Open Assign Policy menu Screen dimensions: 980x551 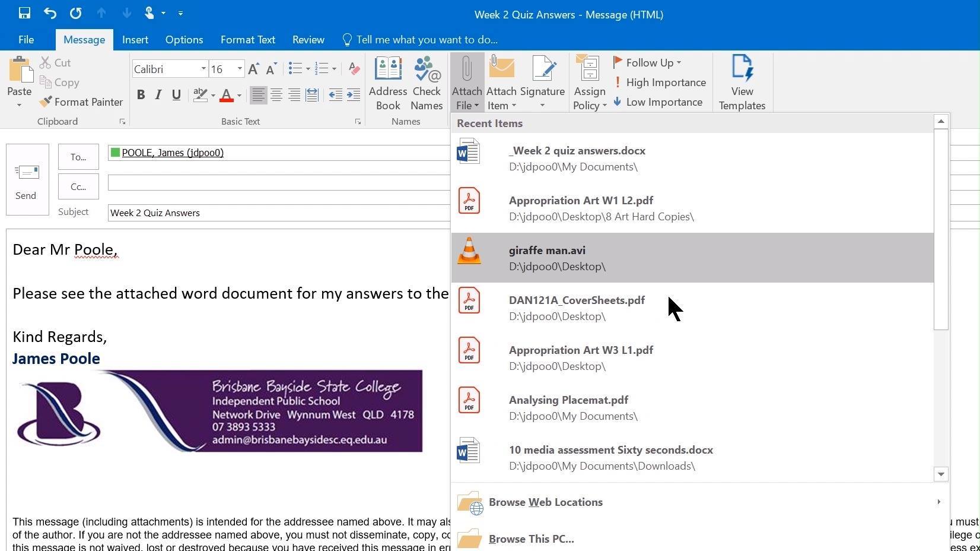[x=590, y=83]
